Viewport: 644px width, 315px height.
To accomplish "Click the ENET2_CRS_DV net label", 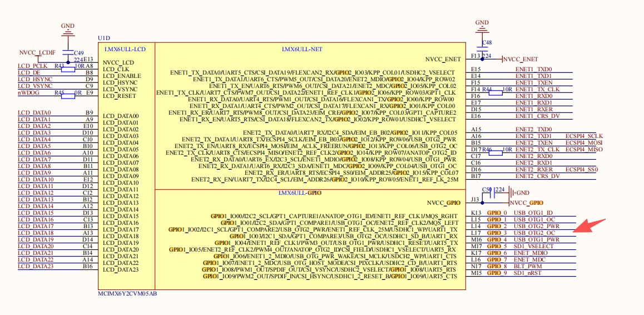I will coord(538,176).
